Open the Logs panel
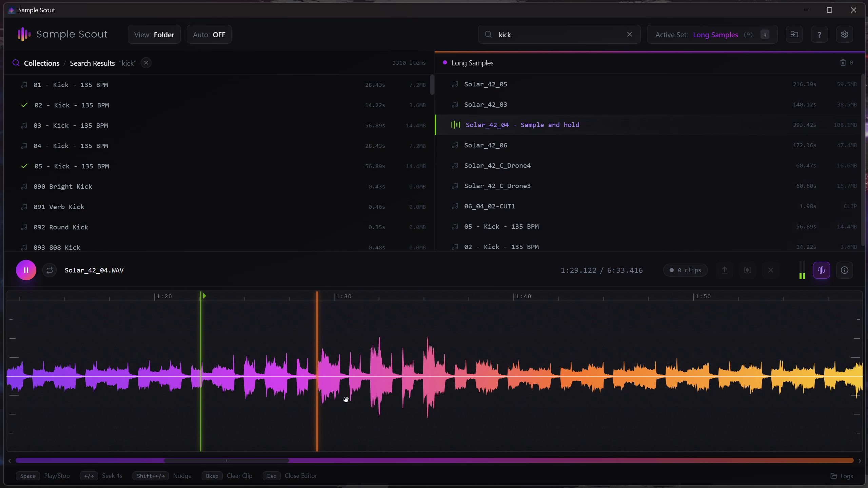 tap(841, 476)
